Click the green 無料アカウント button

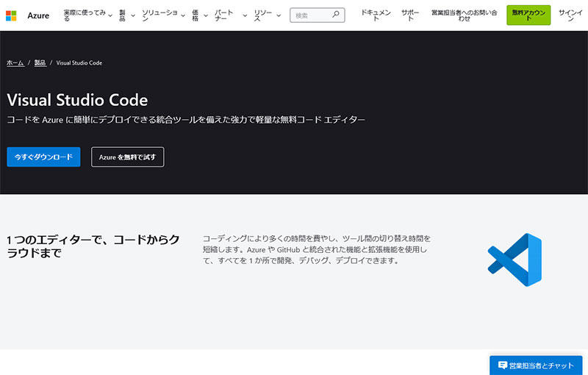point(528,15)
